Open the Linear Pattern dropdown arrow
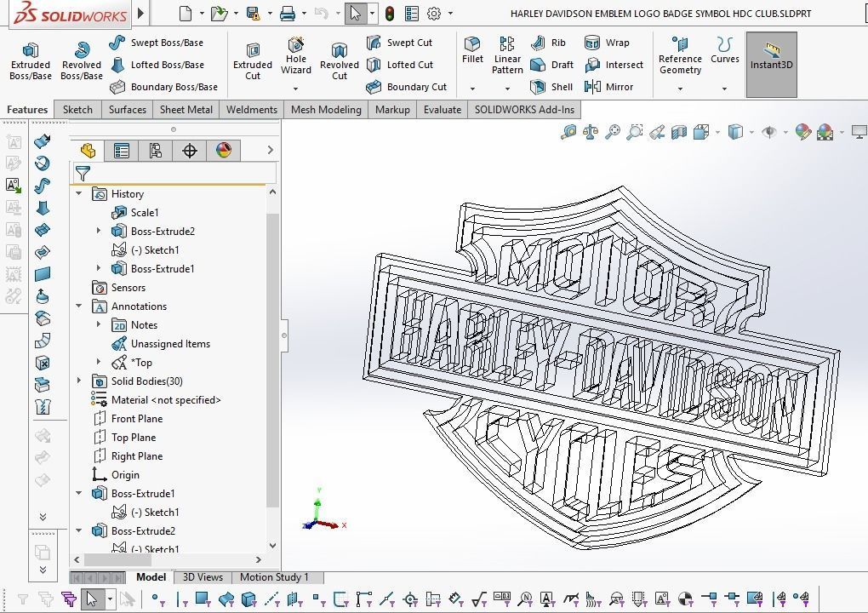868x613 pixels. coord(507,89)
